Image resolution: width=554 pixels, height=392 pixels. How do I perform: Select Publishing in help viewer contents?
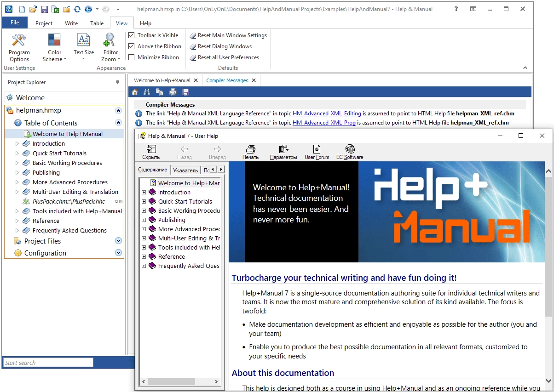(x=172, y=220)
